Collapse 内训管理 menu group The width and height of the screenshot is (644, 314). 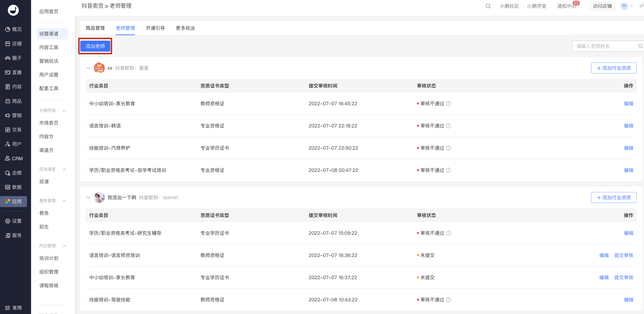pyautogui.click(x=64, y=246)
